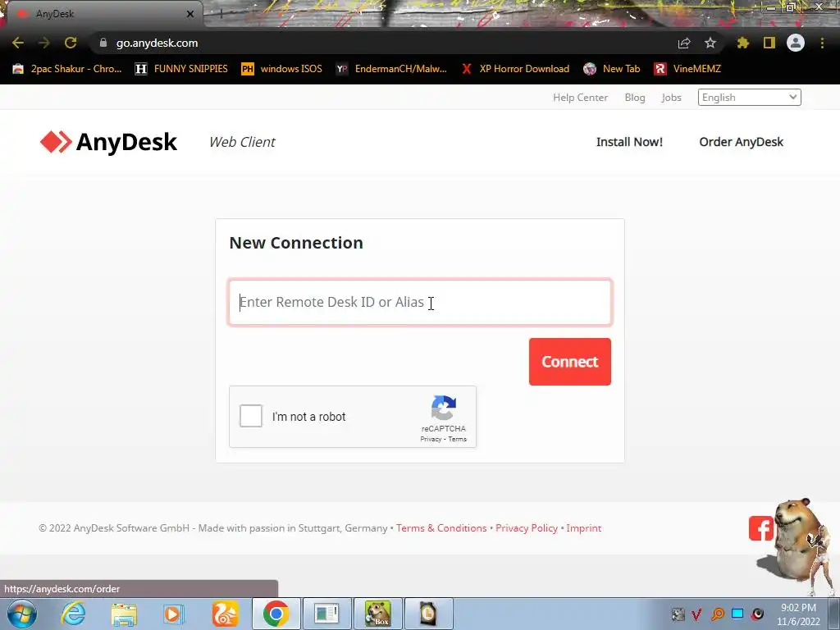Expand the English language dropdown

749,98
